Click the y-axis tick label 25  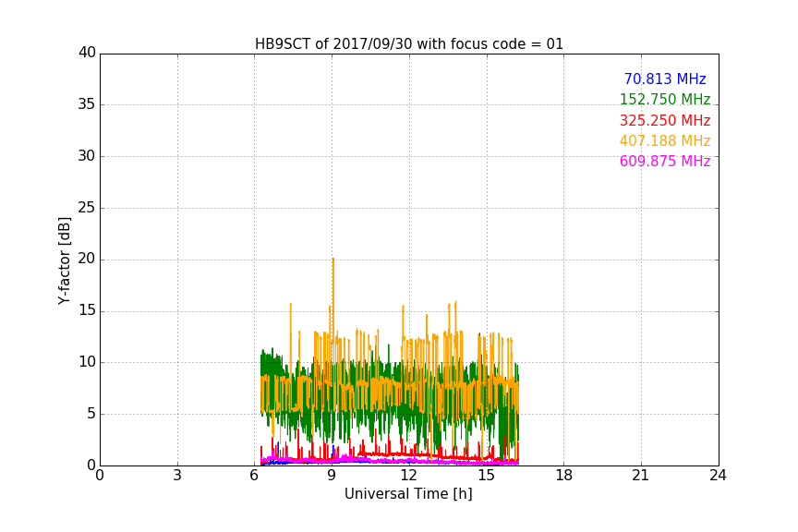pos(87,208)
